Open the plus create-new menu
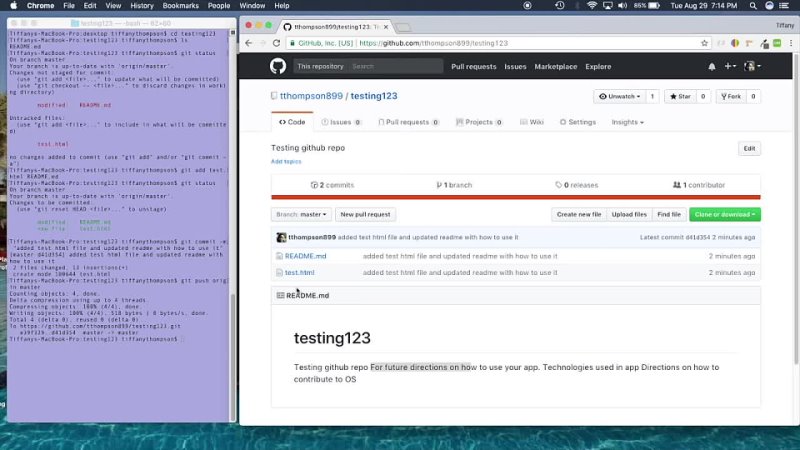This screenshot has width=800, height=450. 730,66
